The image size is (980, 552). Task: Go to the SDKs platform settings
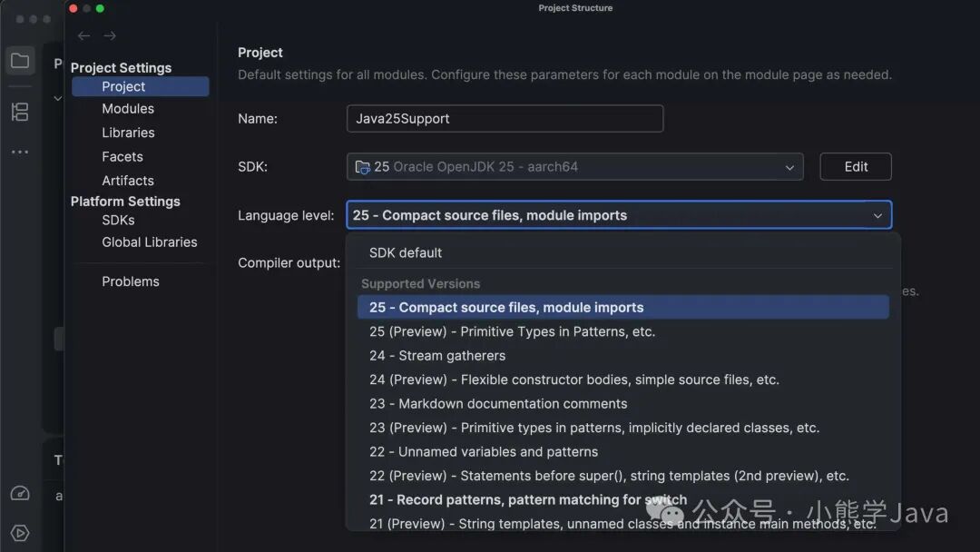[x=118, y=221]
